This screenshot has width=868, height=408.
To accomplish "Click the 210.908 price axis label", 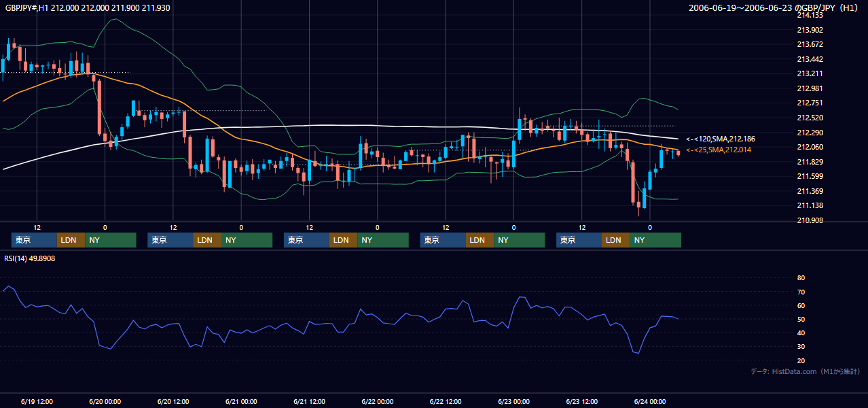I will coord(810,220).
